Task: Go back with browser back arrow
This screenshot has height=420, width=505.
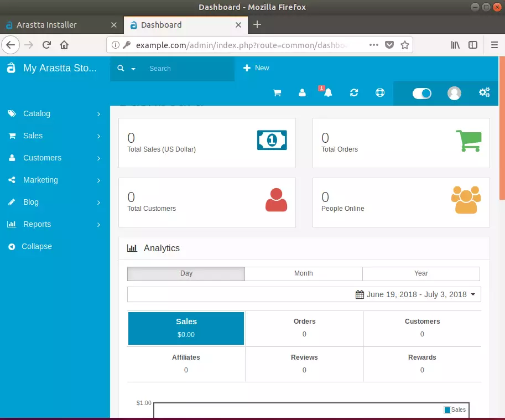Action: pyautogui.click(x=11, y=45)
